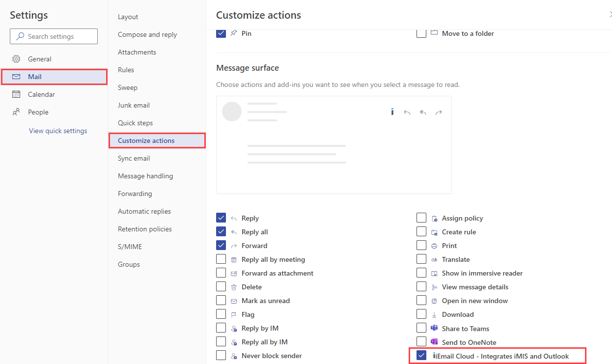612x364 pixels.
Task: Go to the Junk email section
Action: point(134,105)
